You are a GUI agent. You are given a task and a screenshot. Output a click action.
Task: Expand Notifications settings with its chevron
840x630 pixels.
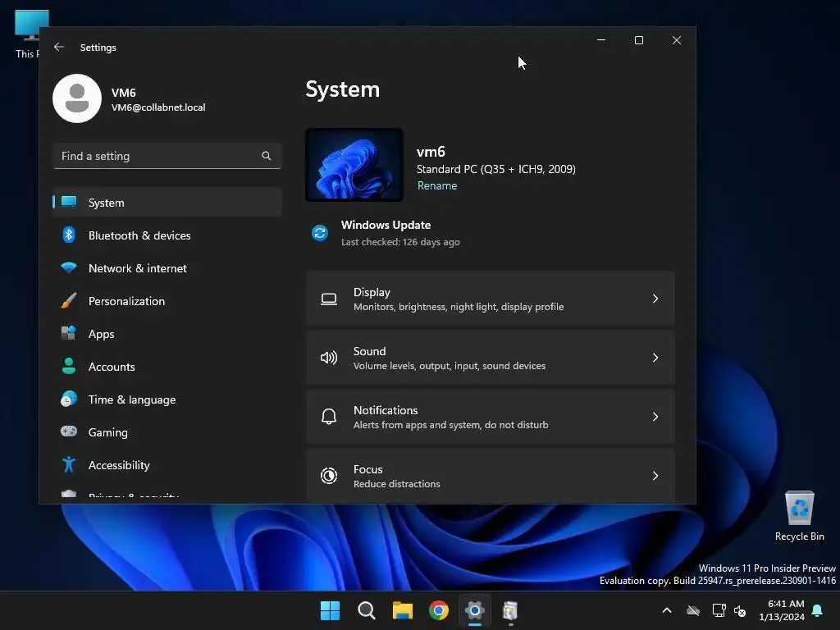pos(655,416)
